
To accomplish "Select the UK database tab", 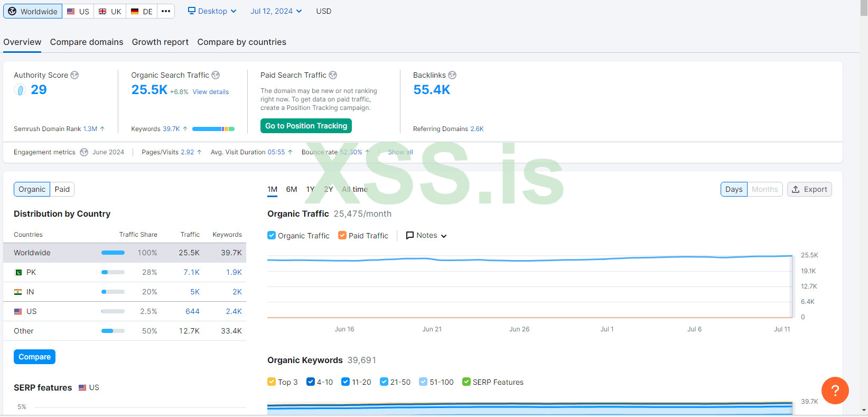I will point(110,11).
